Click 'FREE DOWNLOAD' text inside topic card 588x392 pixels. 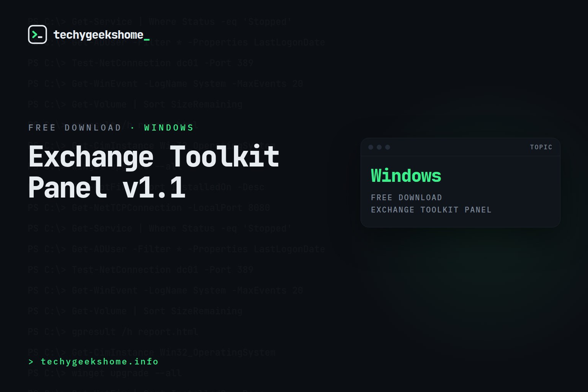pyautogui.click(x=406, y=198)
